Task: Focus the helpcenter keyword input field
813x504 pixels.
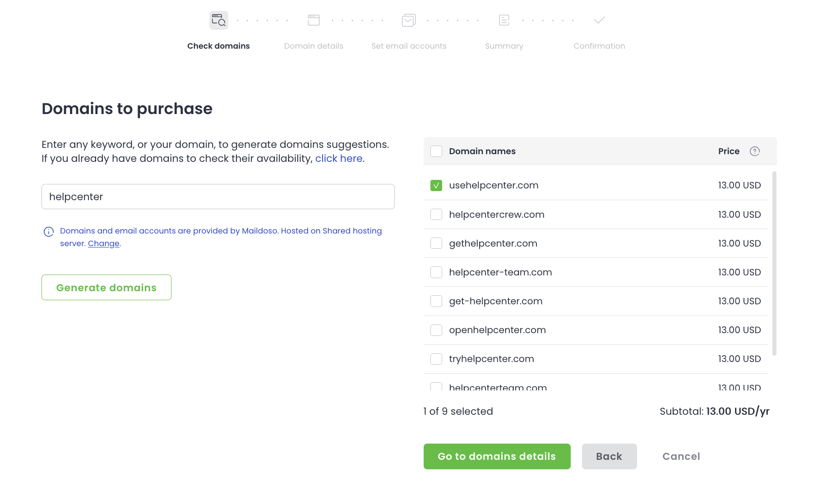Action: click(x=218, y=197)
